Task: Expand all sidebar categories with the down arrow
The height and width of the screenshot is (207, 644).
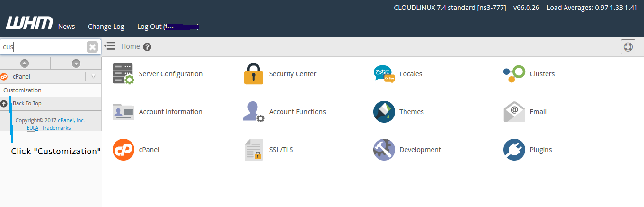Action: tap(76, 63)
